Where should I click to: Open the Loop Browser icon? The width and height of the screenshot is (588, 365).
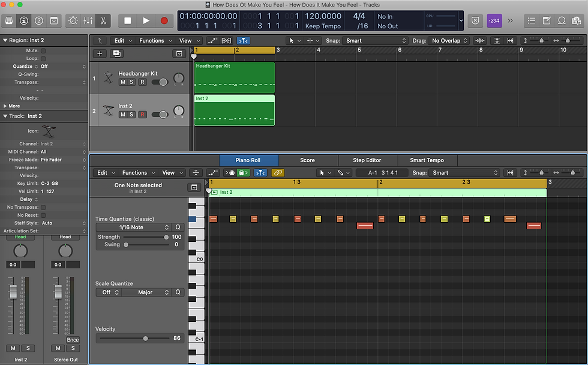(x=562, y=20)
